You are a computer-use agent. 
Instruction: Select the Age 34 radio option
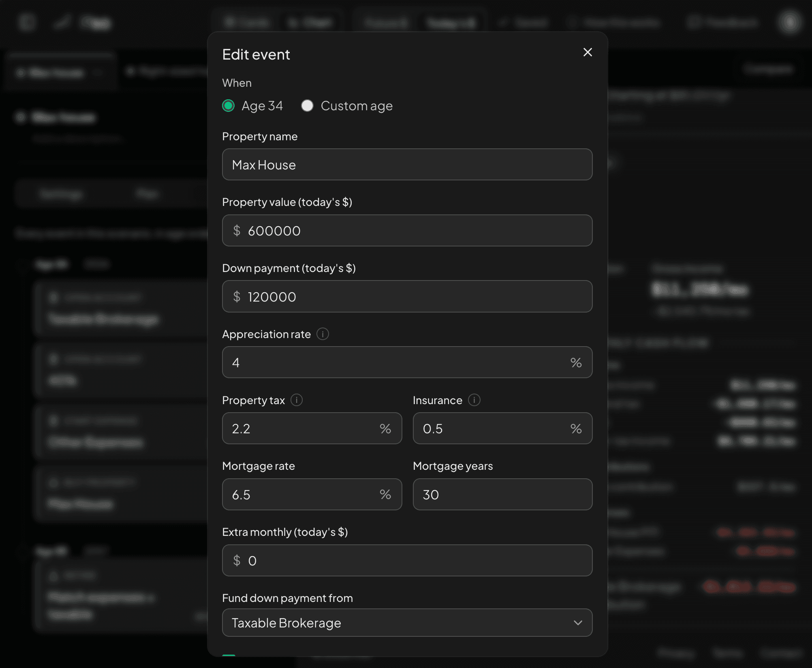229,106
